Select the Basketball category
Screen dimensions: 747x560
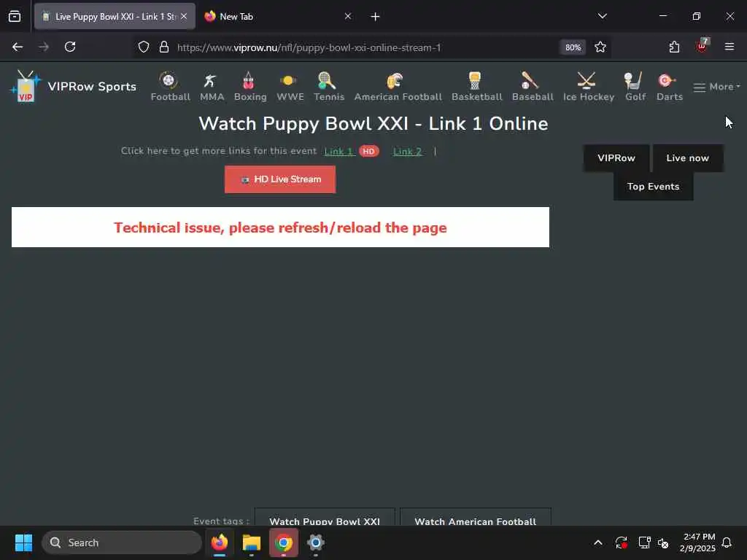[x=476, y=87]
